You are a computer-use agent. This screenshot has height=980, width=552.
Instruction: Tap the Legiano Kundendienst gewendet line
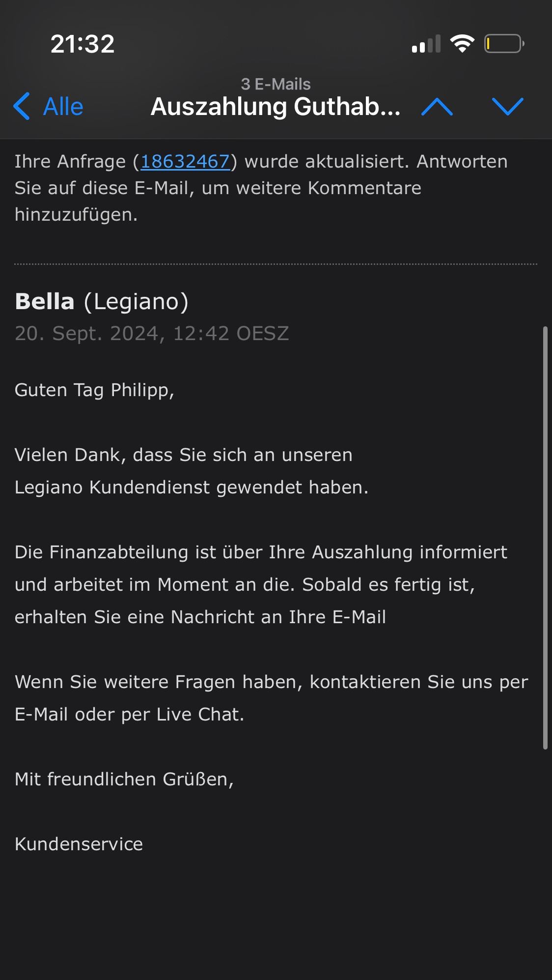coord(191,487)
